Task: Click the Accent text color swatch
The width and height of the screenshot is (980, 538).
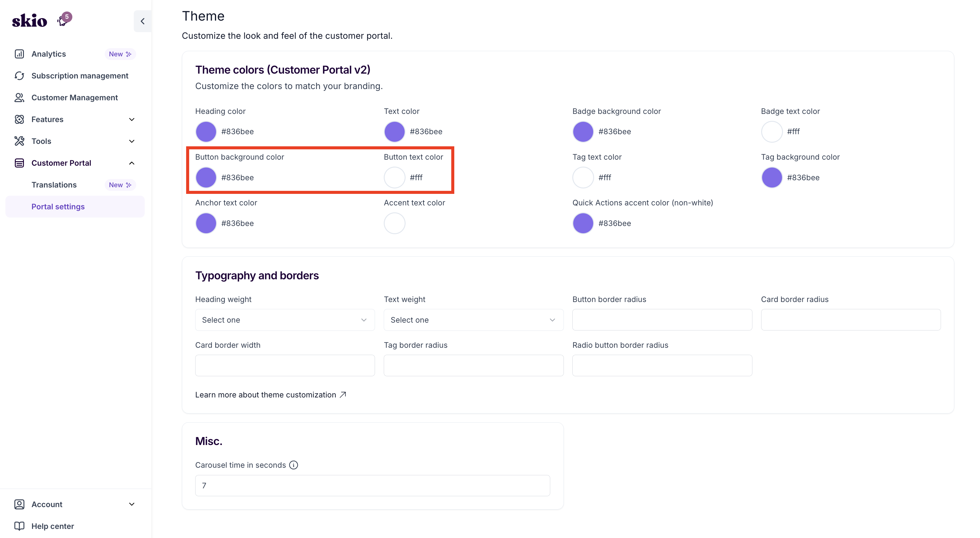Action: pyautogui.click(x=394, y=223)
